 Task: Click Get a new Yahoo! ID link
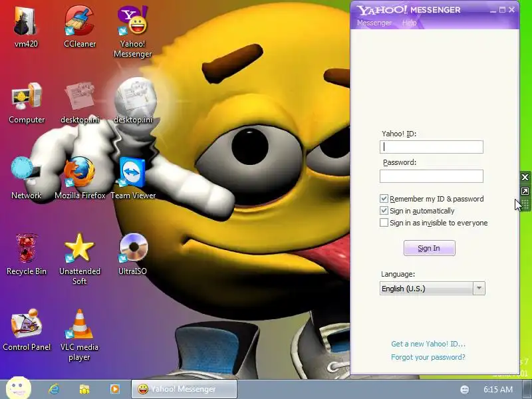tap(428, 344)
